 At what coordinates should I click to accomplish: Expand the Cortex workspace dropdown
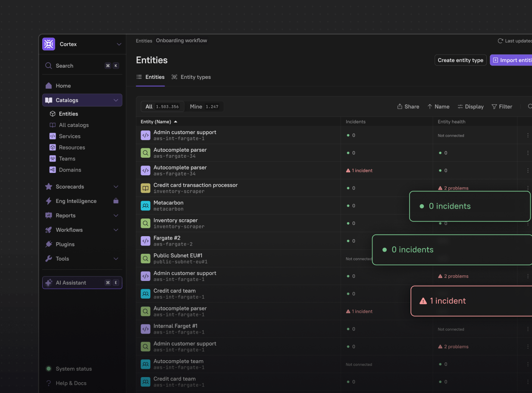119,44
